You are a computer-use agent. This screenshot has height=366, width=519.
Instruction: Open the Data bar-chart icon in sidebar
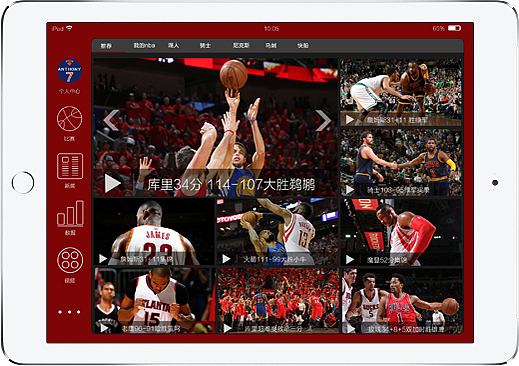[70, 213]
